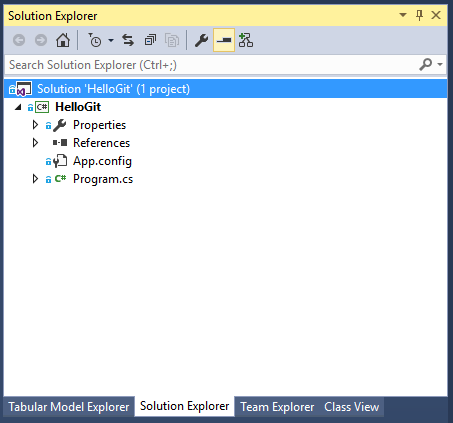Select the Program.cs file

pos(103,179)
